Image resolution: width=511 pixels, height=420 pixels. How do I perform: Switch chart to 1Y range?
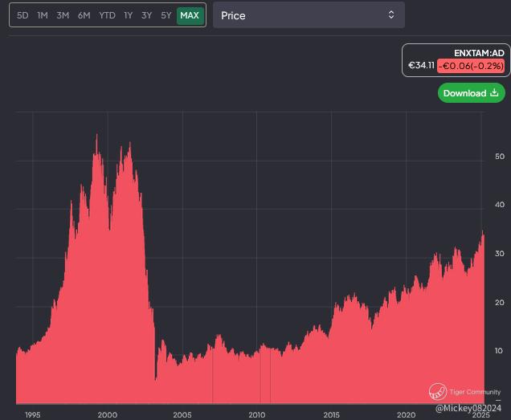pos(128,15)
